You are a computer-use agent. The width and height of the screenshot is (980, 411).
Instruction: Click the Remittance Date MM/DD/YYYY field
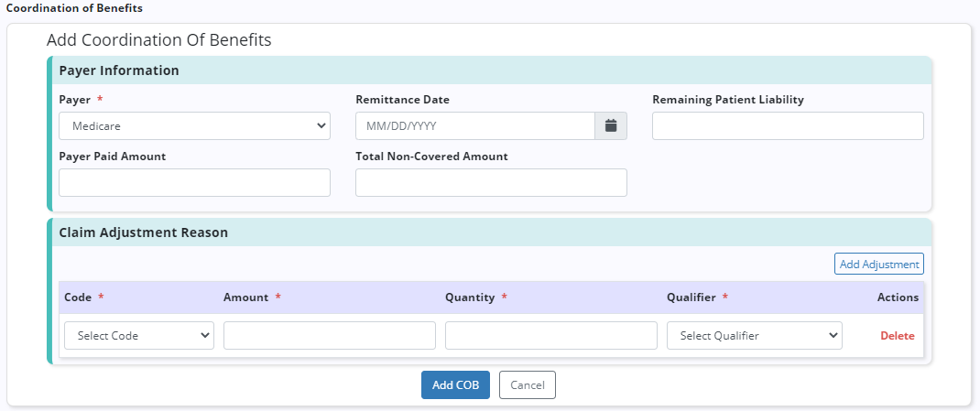click(474, 125)
